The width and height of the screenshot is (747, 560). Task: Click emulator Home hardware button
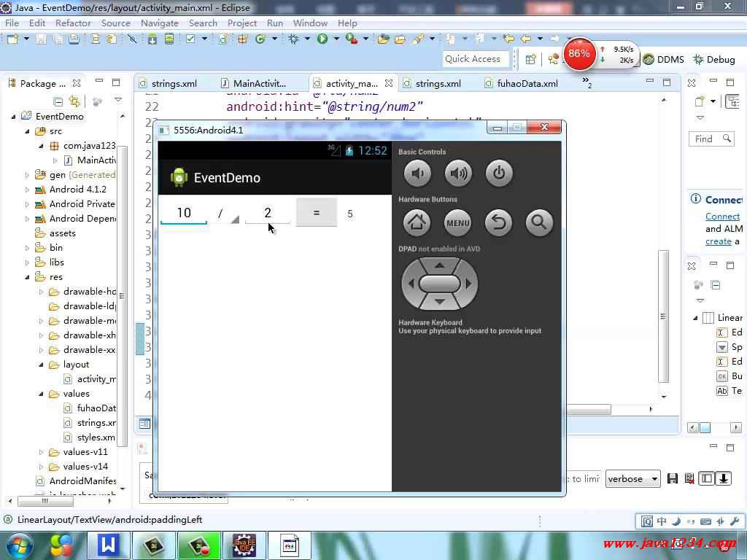pyautogui.click(x=417, y=222)
